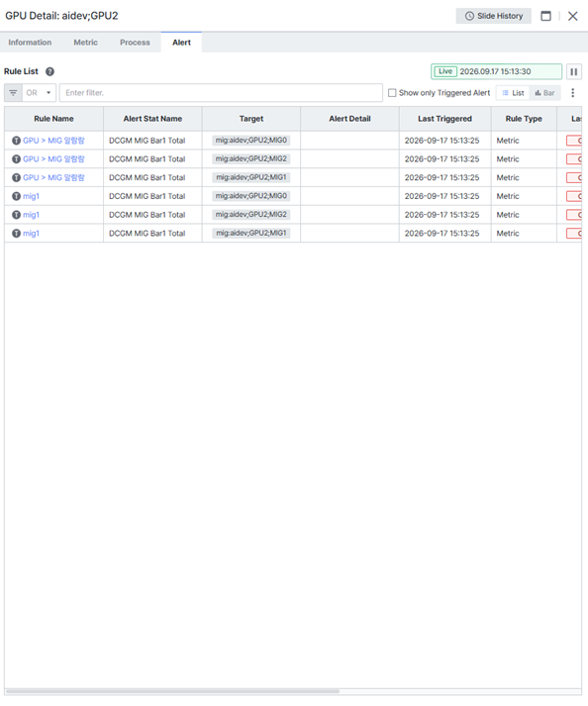Select the mig:aidev;GPU2;MIG0 target tag in first row
This screenshot has height=706, width=588.
click(x=251, y=141)
